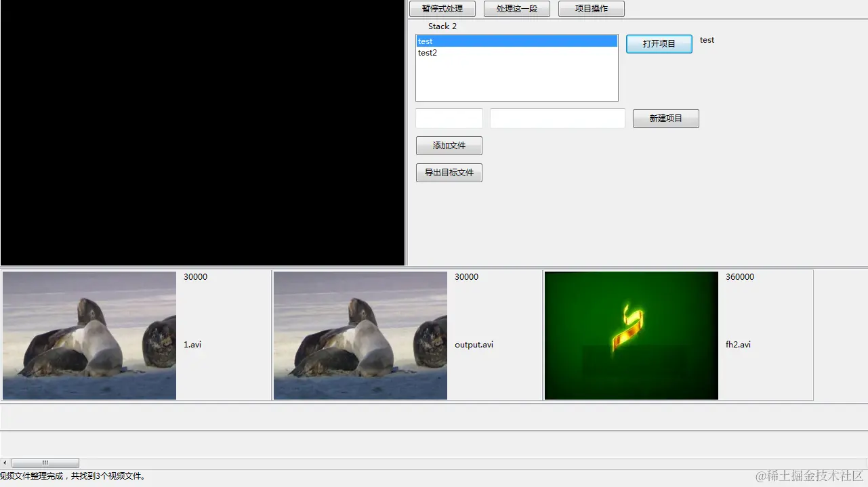Click the 360000 value above fh2.avi
The height and width of the screenshot is (487, 868).
coord(740,277)
